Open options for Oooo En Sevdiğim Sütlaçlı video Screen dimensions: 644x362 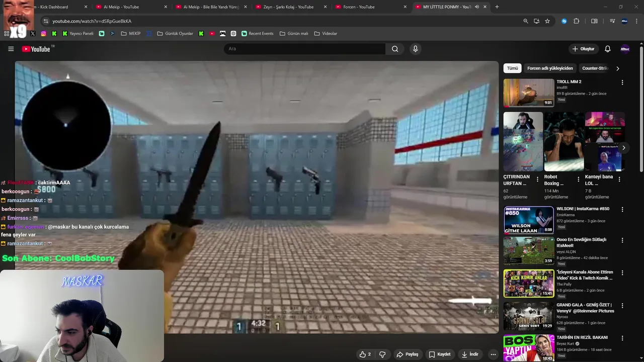coord(622,240)
